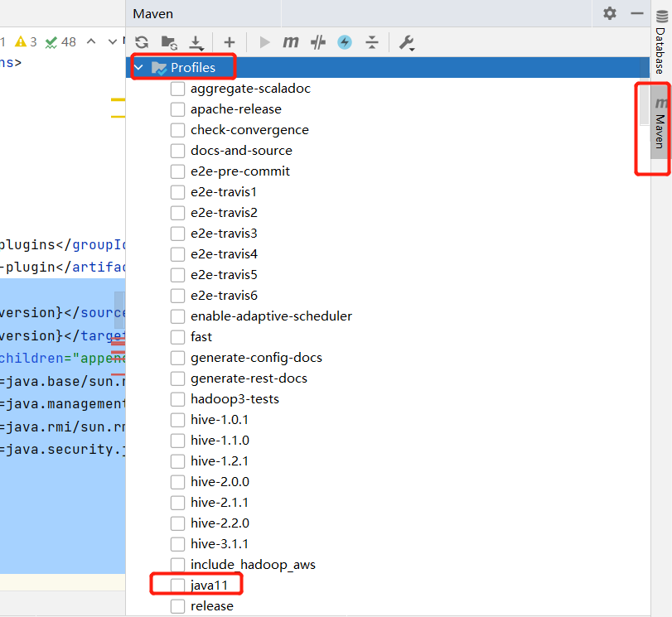Toggle the e2e-travis3 checkbox
This screenshot has width=672, height=617.
coord(177,234)
